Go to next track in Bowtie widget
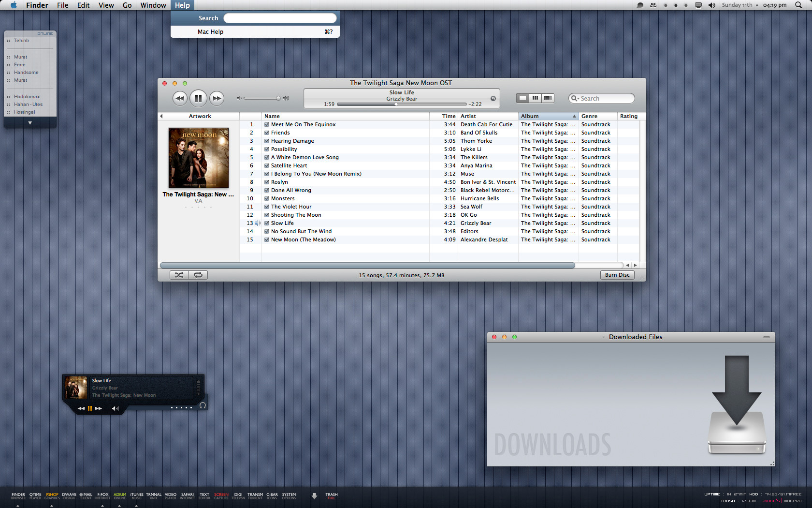 click(99, 408)
